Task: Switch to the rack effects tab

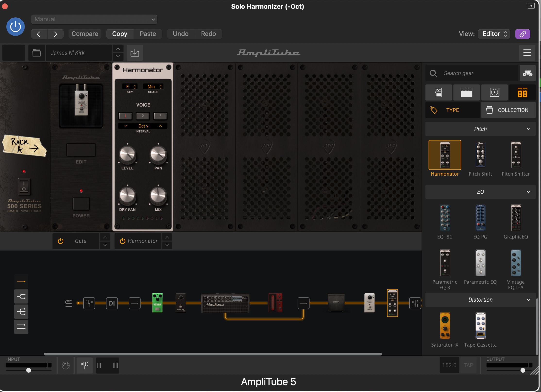Action: point(522,93)
